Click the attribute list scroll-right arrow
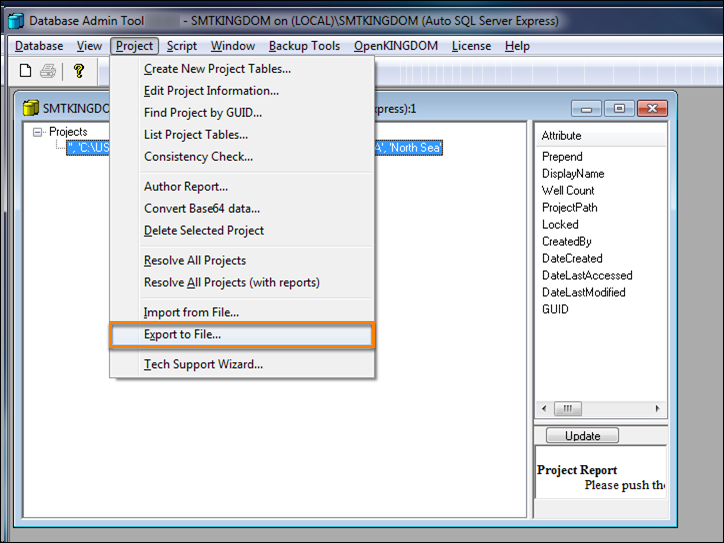Viewport: 724px width, 543px height. click(x=658, y=409)
